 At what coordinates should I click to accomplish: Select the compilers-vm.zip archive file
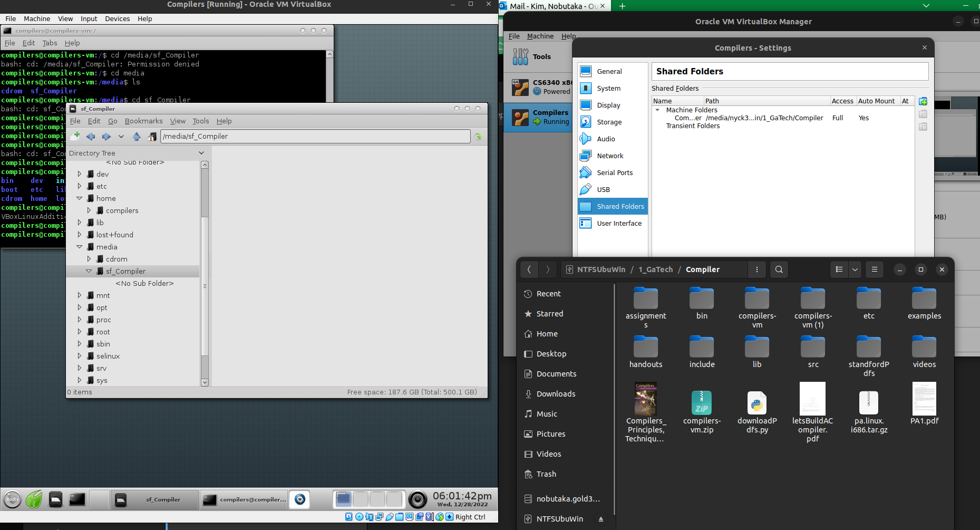click(702, 412)
